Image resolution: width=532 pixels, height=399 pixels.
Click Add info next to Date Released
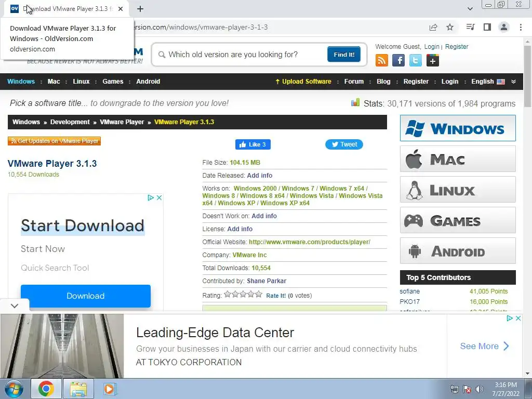click(x=260, y=176)
